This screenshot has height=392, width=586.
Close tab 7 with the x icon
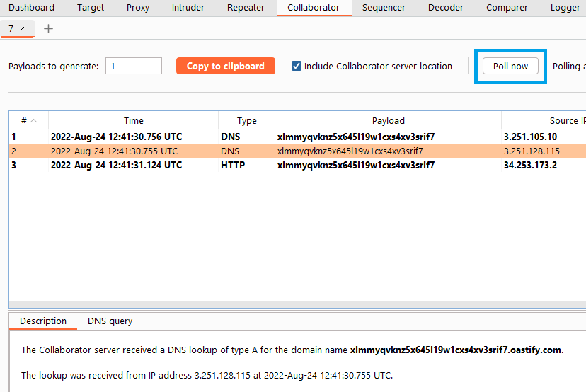[x=22, y=29]
